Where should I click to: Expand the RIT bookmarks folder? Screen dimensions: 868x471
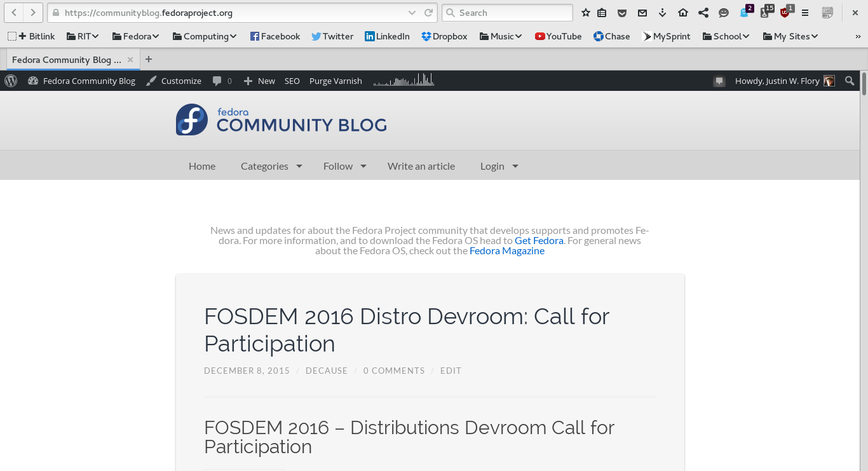[83, 36]
